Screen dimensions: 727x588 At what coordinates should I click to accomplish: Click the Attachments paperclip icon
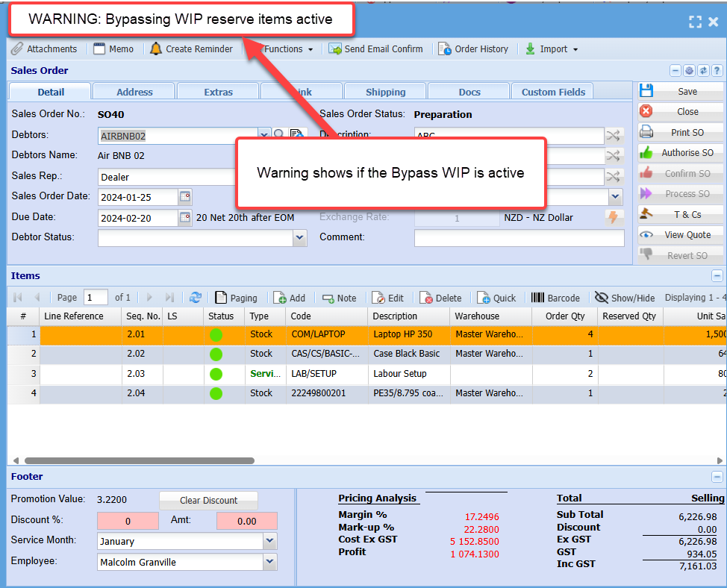tap(17, 49)
